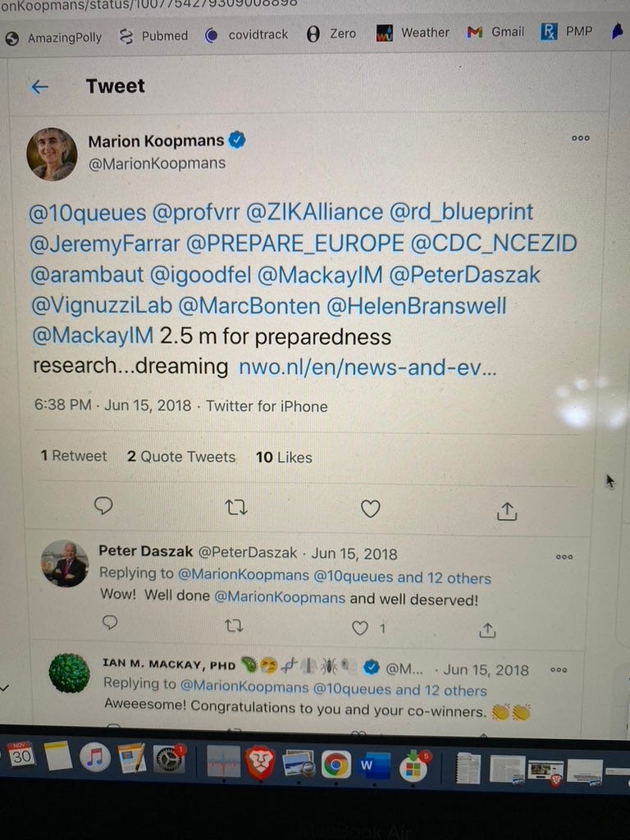Share the main tweet
Viewport: 630px width, 840px height.
(507, 512)
